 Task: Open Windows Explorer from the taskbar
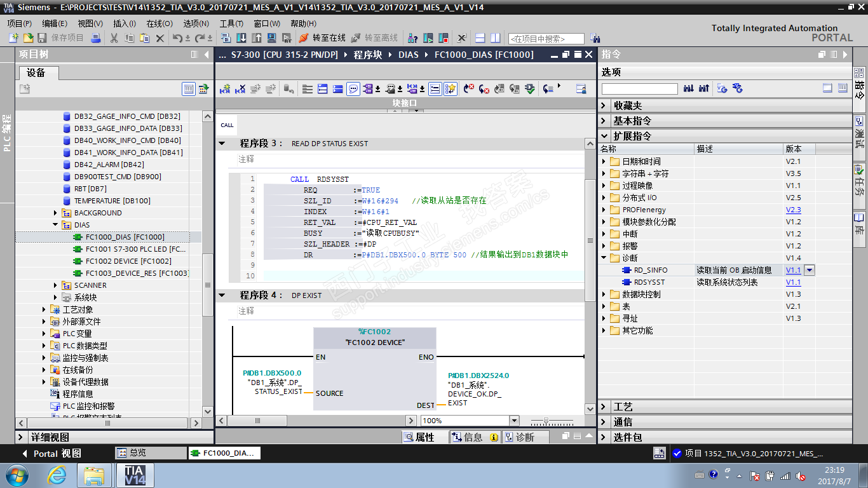click(95, 475)
